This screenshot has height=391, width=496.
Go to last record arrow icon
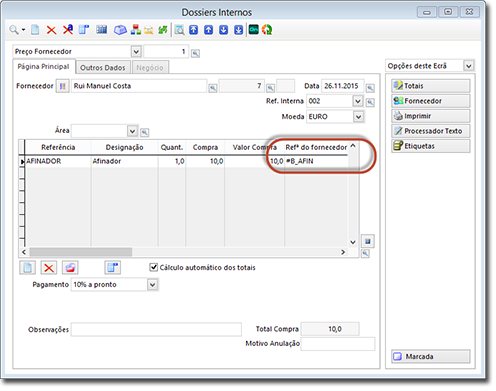click(238, 30)
